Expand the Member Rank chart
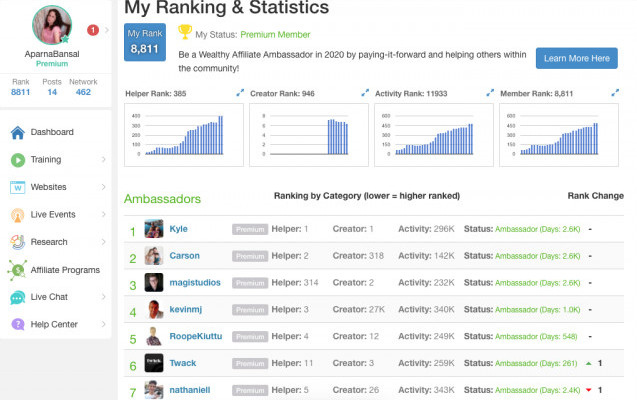Image resolution: width=637 pixels, height=400 pixels. [x=615, y=93]
